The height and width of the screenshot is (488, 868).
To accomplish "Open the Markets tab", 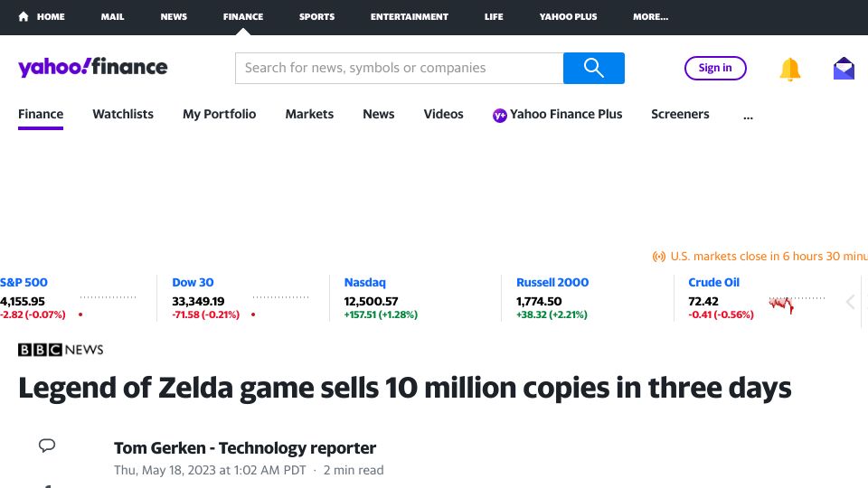I will click(x=309, y=114).
